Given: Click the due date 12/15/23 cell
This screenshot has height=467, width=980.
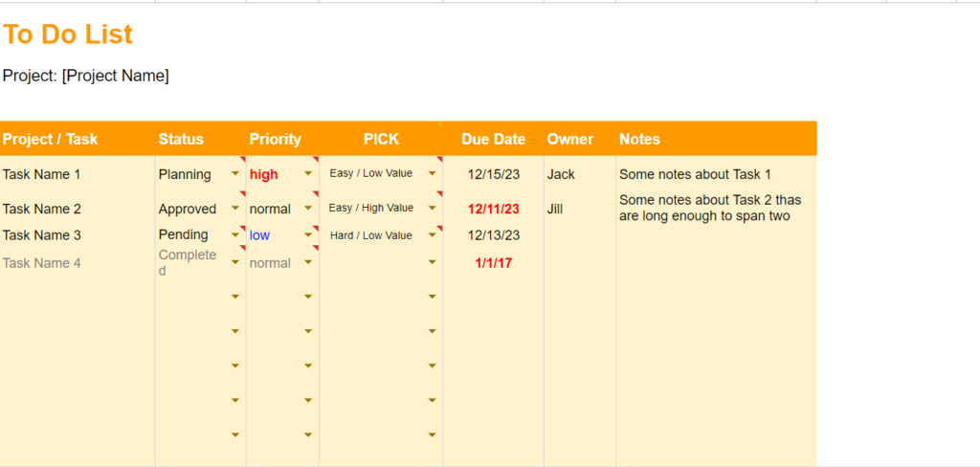Looking at the screenshot, I should tap(494, 174).
